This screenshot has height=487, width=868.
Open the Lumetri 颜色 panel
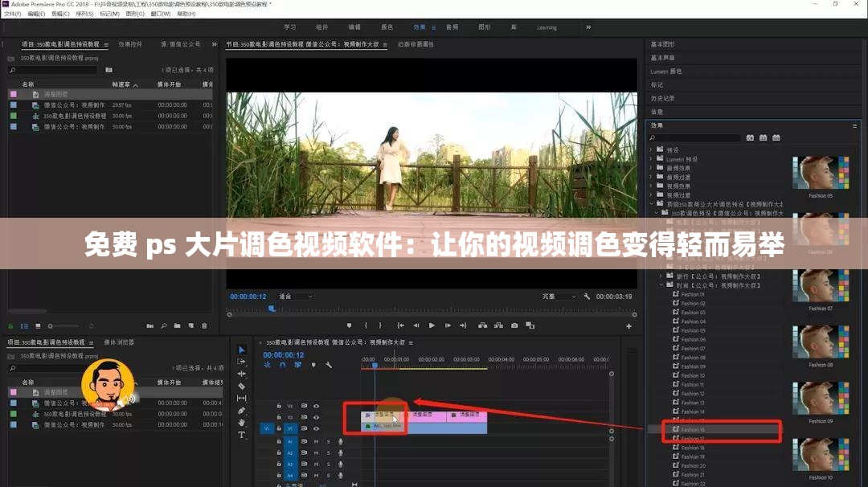666,72
